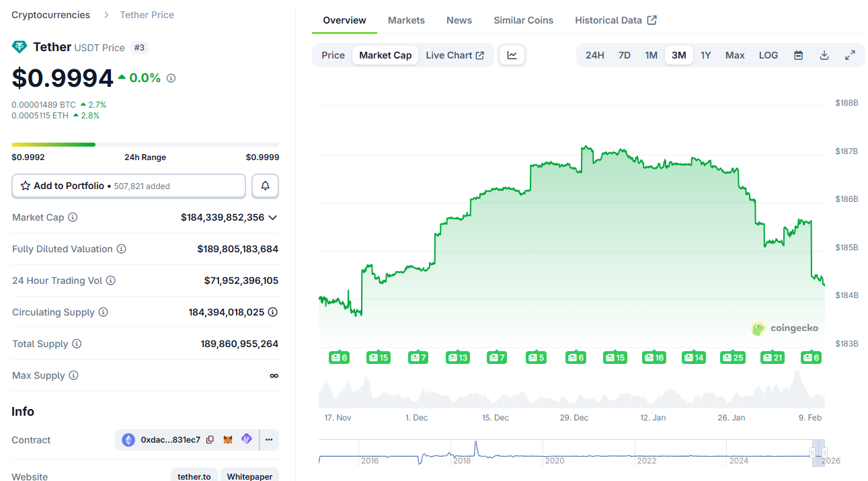The image size is (868, 481).
Task: Open the calendar date range picker
Action: click(x=798, y=55)
